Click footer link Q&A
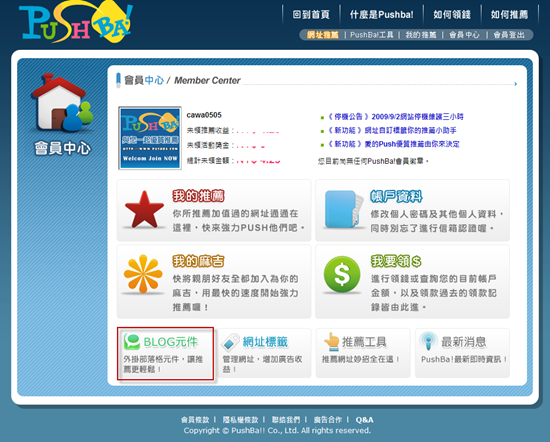The image size is (550, 442). [364, 420]
